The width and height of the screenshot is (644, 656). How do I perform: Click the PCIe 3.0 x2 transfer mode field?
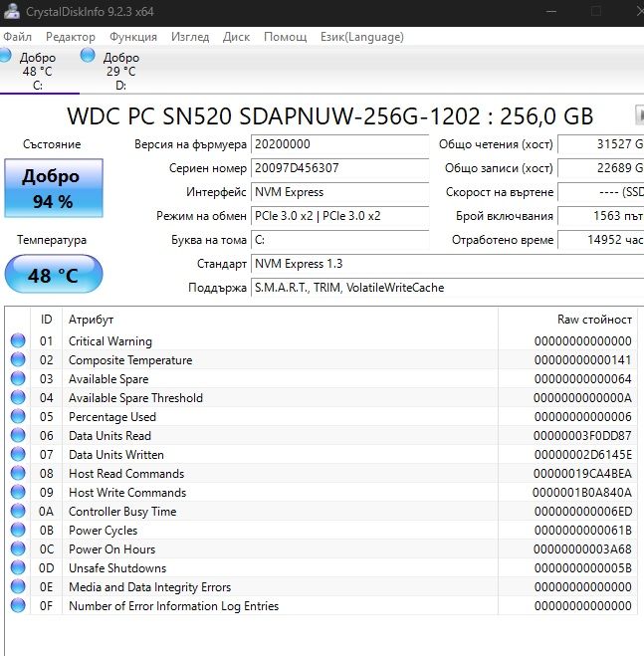pyautogui.click(x=339, y=216)
